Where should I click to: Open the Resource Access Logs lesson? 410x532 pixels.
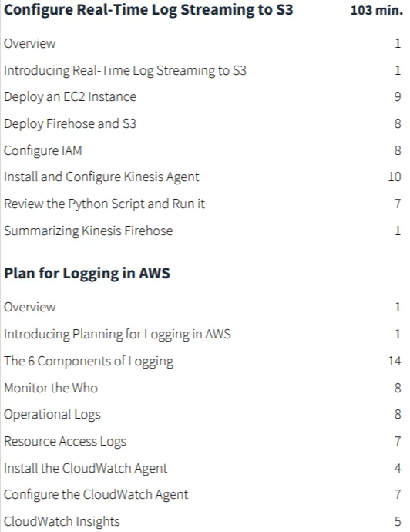click(x=65, y=442)
